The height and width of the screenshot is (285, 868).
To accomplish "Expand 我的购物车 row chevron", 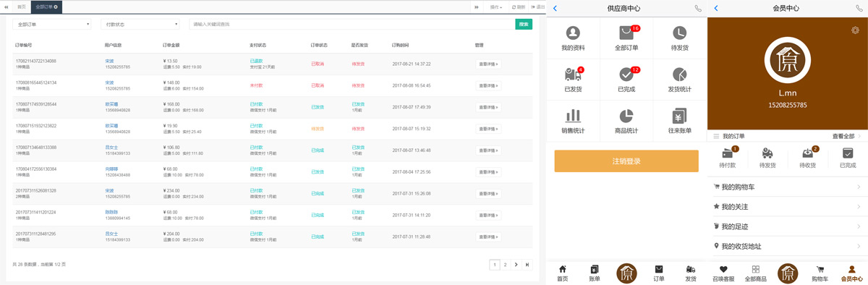I will (859, 187).
